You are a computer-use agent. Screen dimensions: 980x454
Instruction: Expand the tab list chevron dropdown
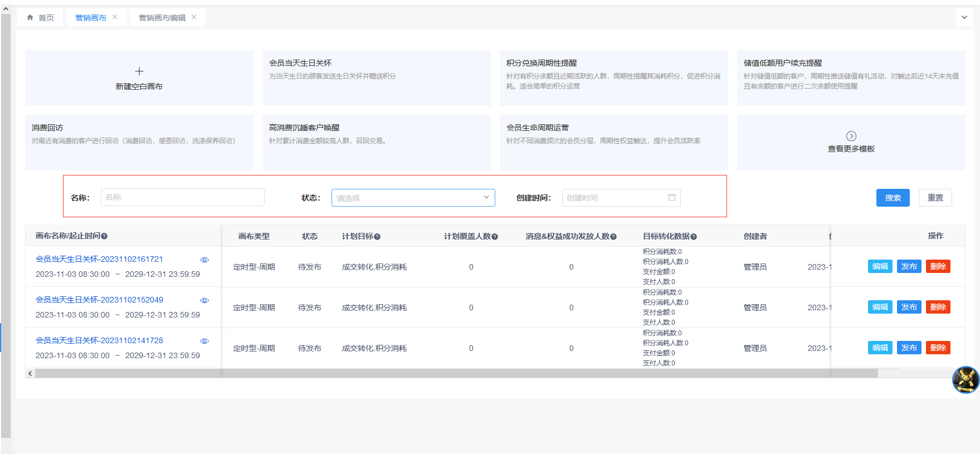[964, 17]
